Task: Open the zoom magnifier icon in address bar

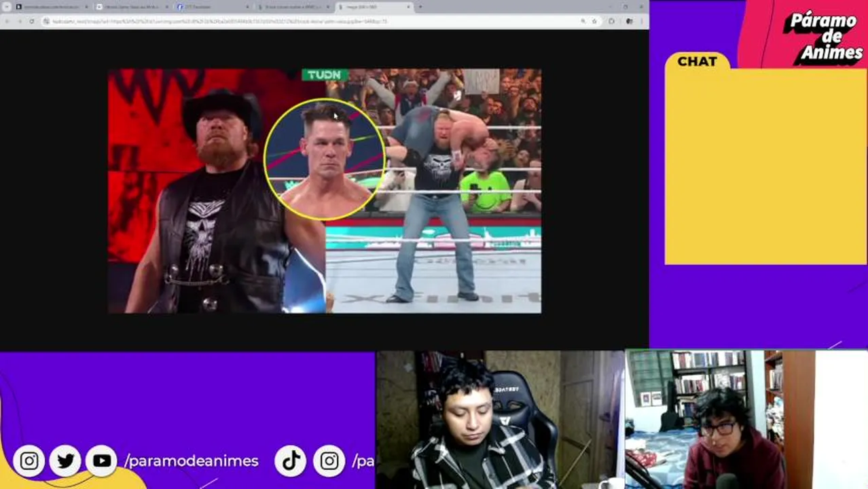Action: click(x=583, y=21)
